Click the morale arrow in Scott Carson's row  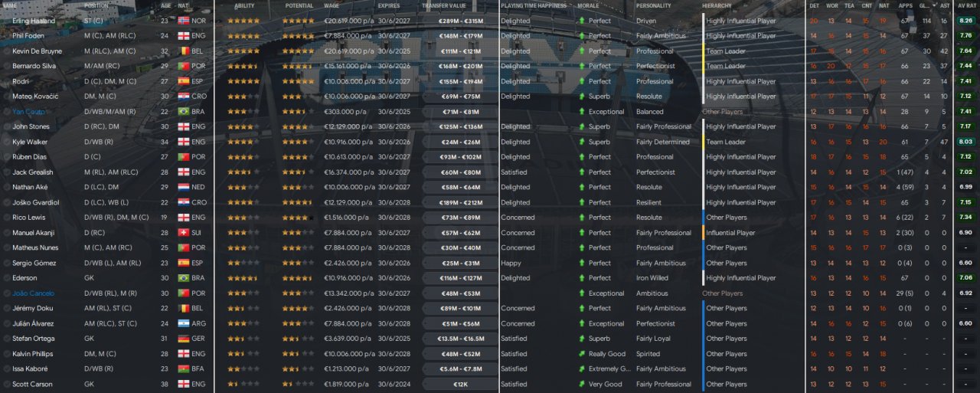582,384
